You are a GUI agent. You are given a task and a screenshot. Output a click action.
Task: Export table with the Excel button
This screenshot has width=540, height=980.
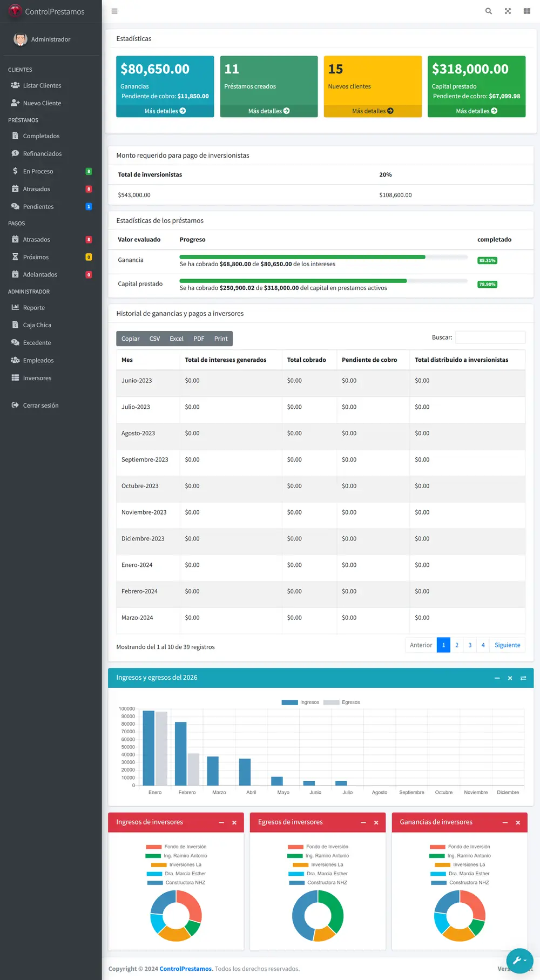click(177, 339)
